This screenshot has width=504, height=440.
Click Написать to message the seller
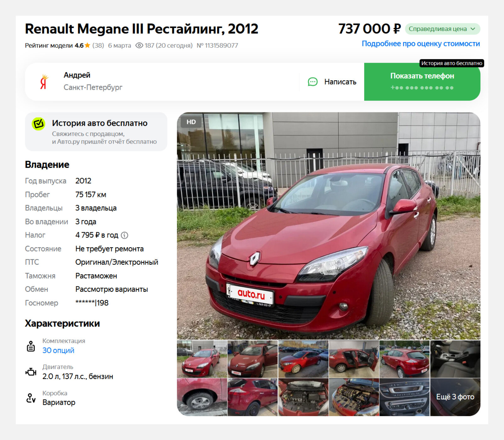point(332,82)
